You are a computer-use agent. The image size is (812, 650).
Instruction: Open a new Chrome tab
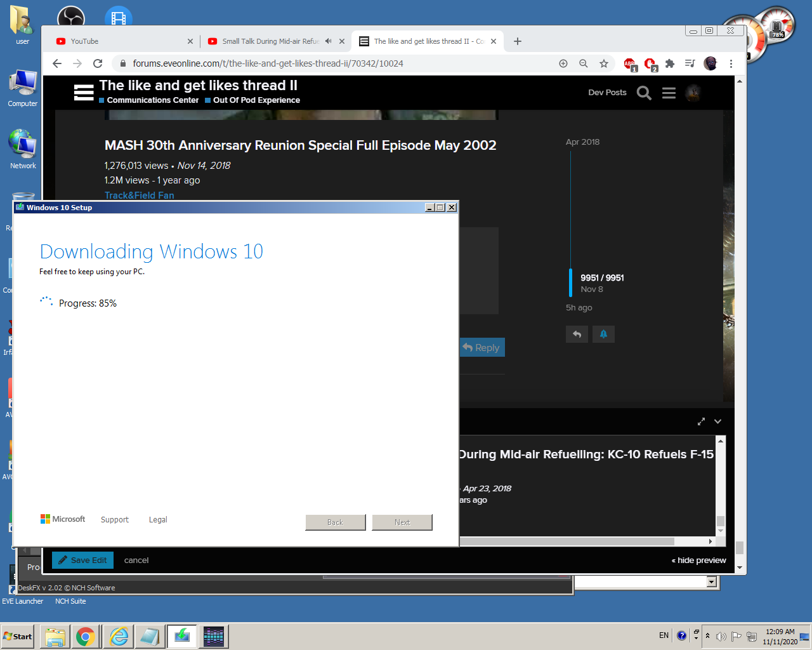pyautogui.click(x=518, y=41)
